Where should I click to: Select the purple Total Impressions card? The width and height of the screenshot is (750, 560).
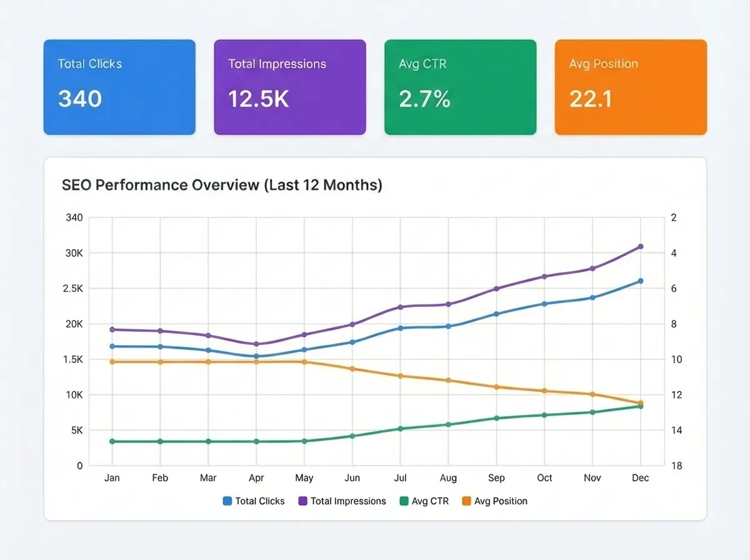[x=289, y=87]
